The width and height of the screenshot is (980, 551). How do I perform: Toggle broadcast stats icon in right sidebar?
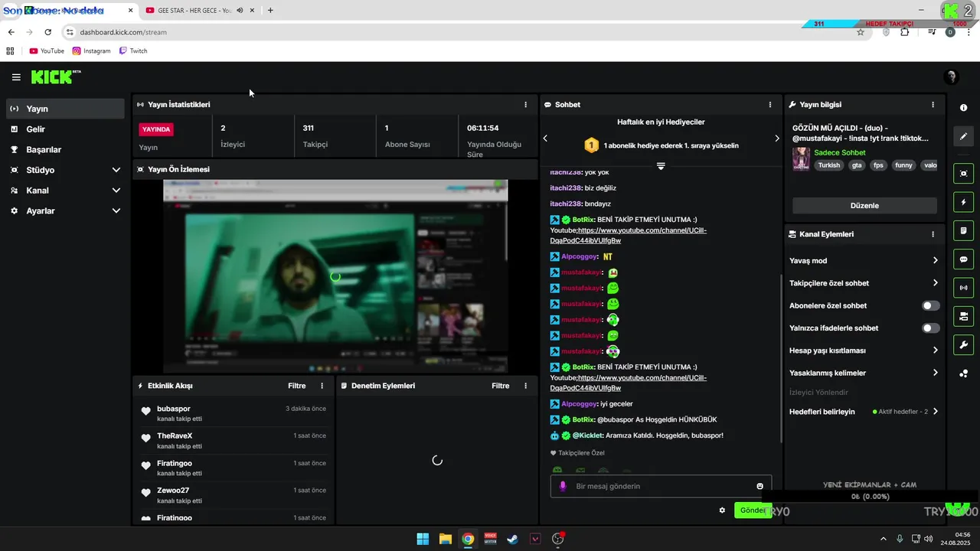[x=963, y=288]
